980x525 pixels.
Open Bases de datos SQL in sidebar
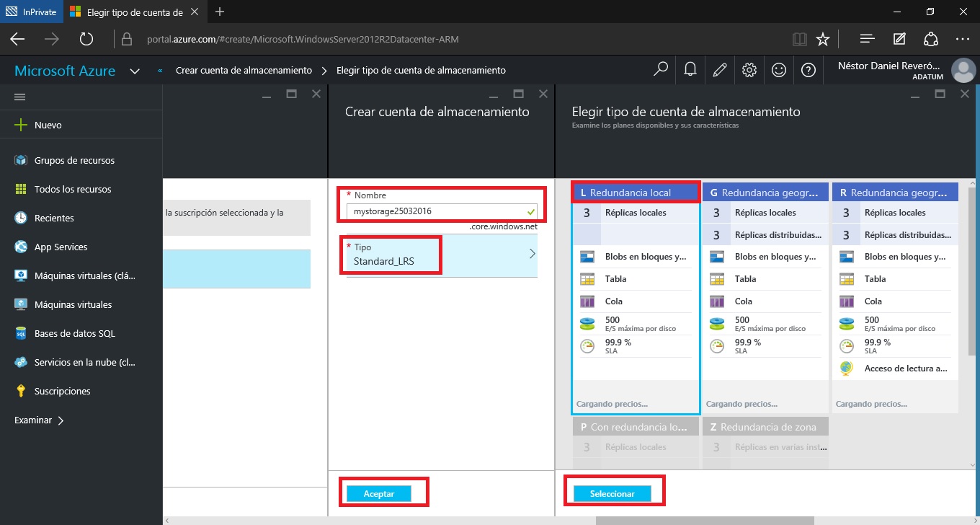coord(74,333)
